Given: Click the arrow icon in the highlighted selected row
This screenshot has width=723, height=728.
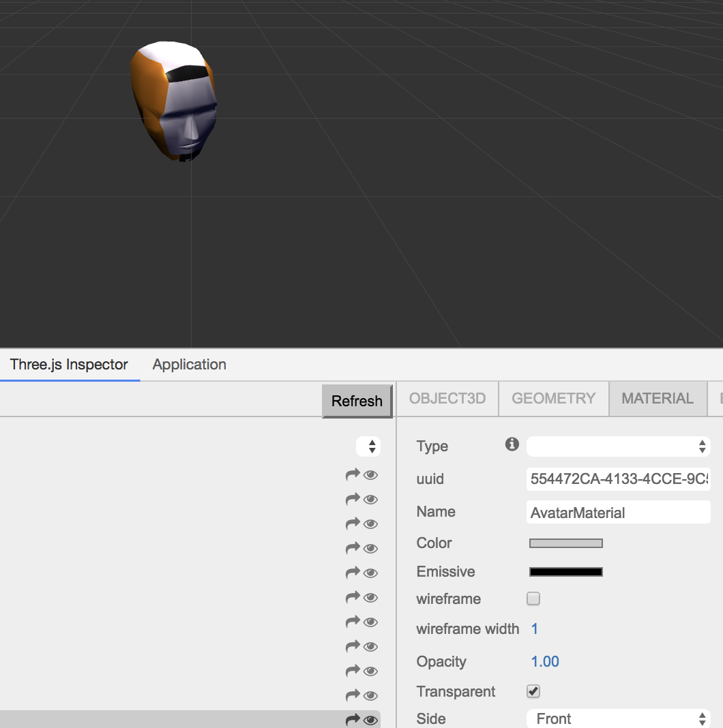Looking at the screenshot, I should pos(353,720).
